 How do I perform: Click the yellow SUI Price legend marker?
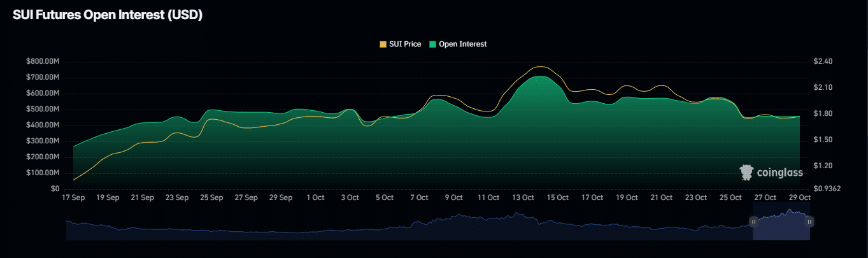383,44
